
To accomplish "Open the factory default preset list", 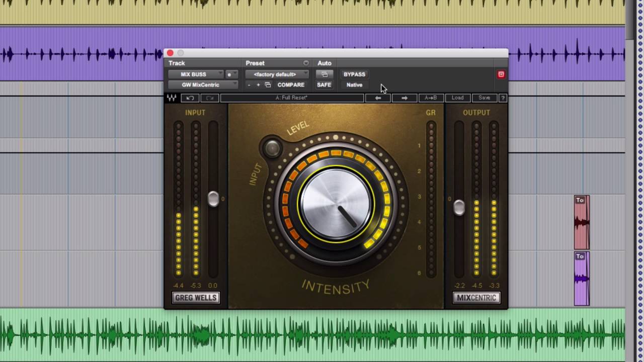I will pyautogui.click(x=277, y=74).
